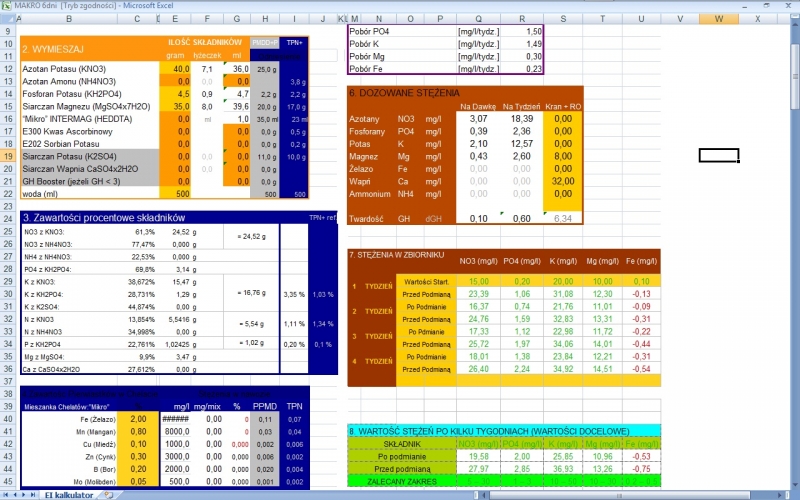Click the select-all corner of the worksheet
Image resolution: width=800 pixels, height=500 pixels.
coord(8,19)
